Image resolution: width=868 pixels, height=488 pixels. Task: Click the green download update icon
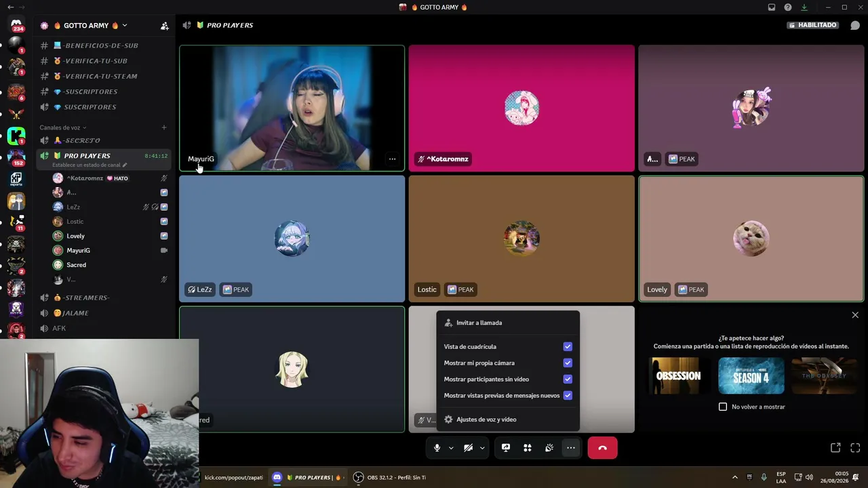[804, 7]
